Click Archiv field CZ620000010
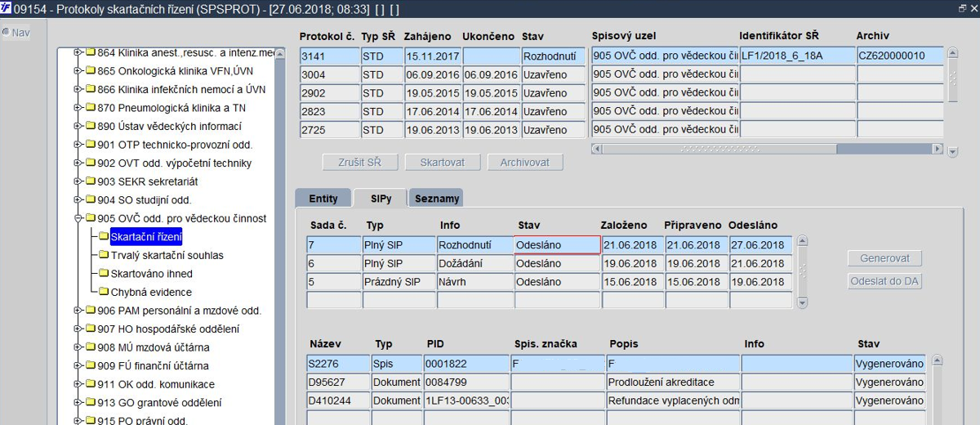 coord(901,56)
